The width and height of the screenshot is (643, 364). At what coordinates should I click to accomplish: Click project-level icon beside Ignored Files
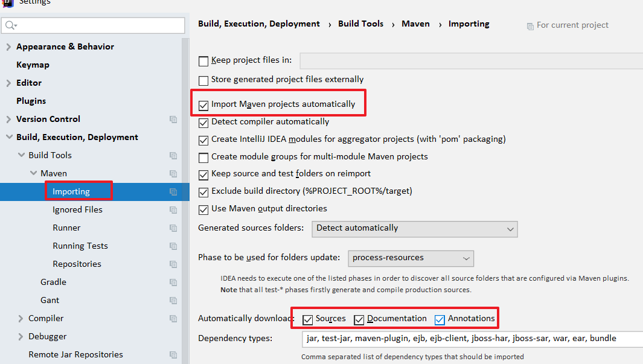(173, 210)
